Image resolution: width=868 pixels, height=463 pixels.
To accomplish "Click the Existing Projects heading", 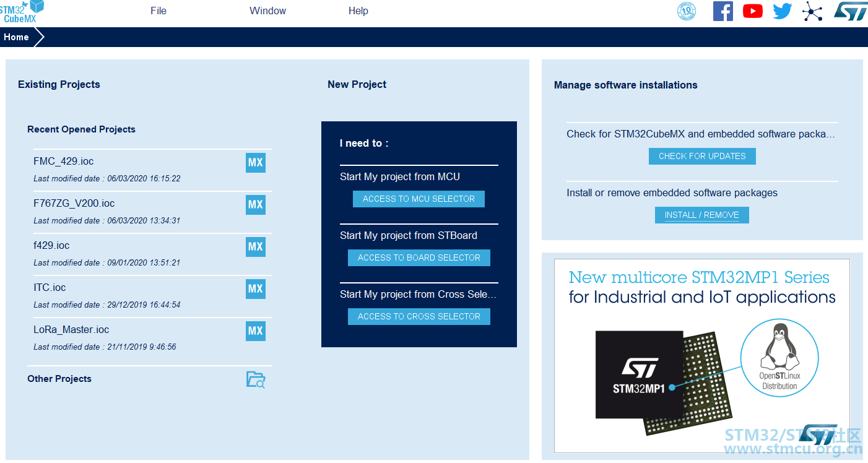I will point(59,84).
